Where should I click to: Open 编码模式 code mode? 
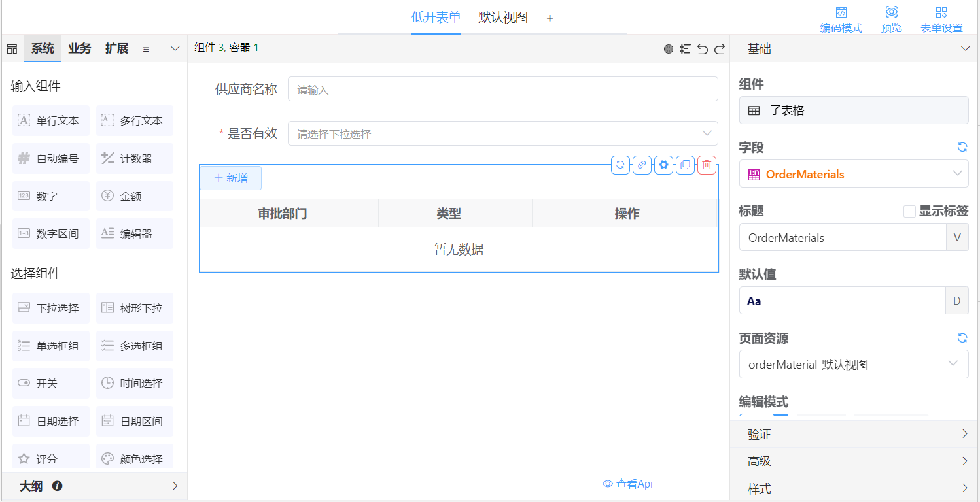[x=841, y=20]
